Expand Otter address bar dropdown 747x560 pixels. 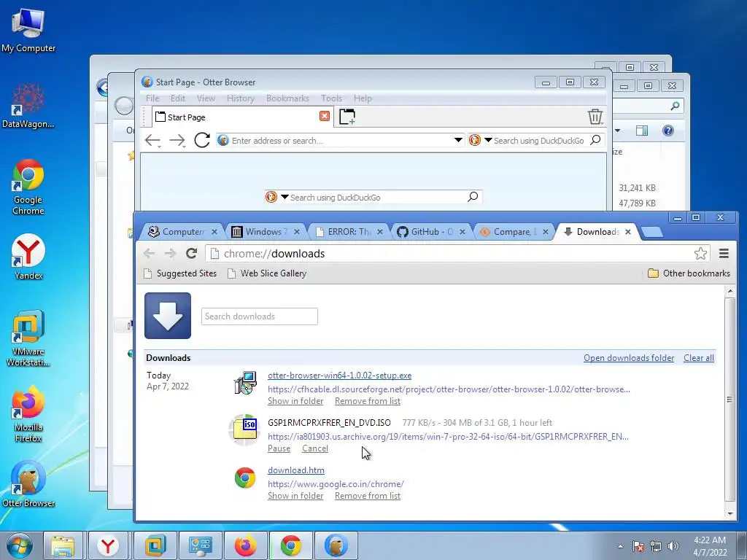(458, 140)
